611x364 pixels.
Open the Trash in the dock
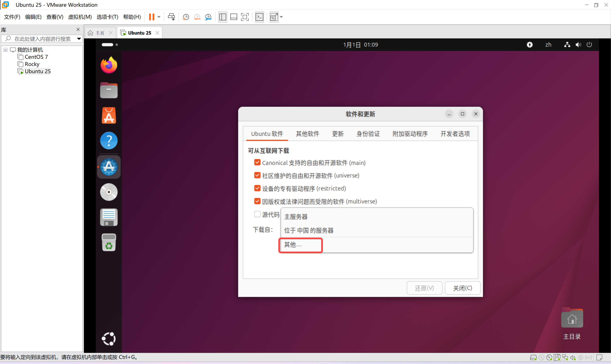click(x=109, y=242)
